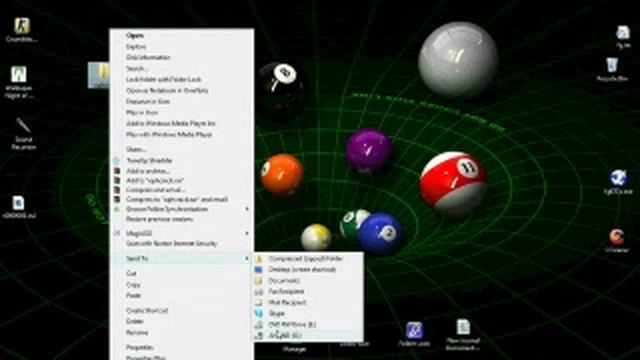Choose Paste in the context menu
Image resolution: width=640 pixels, height=360 pixels.
133,296
